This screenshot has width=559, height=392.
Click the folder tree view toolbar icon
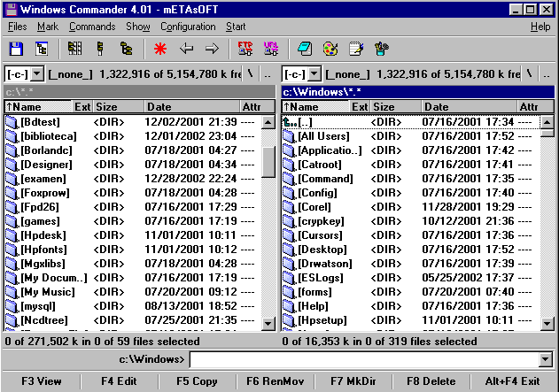coord(126,49)
